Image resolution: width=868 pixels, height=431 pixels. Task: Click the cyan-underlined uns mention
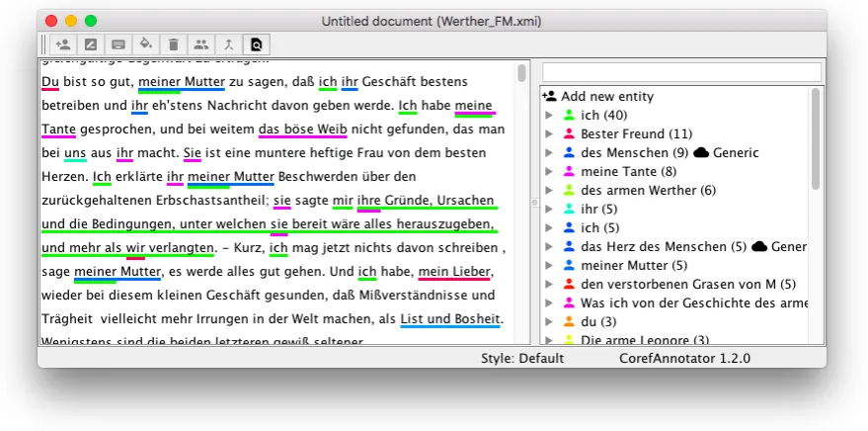[x=75, y=153]
